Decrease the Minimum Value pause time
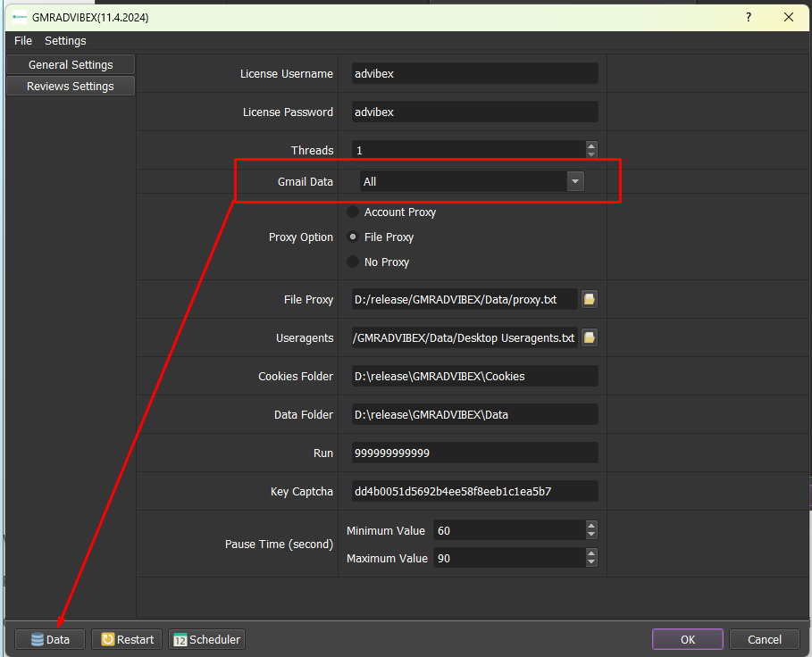This screenshot has height=657, width=812. (591, 535)
